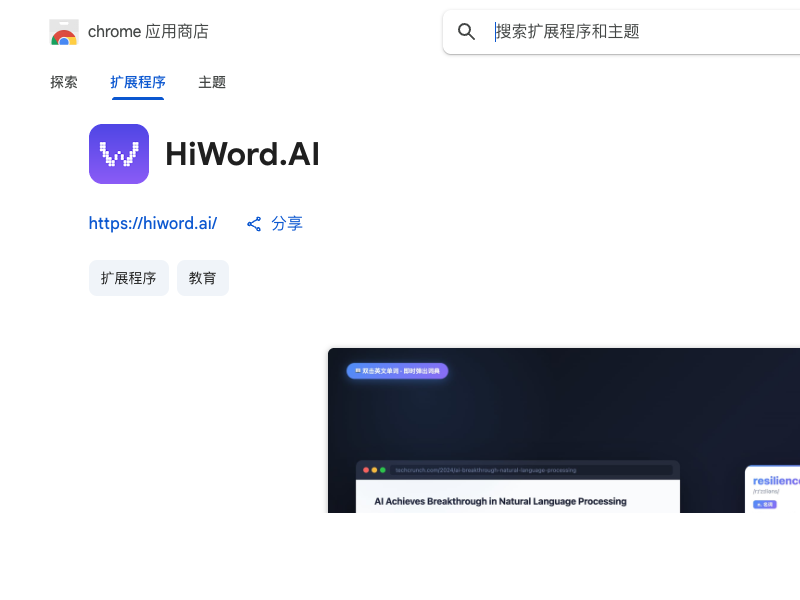Switch to the 探索 tab
The image size is (800, 600).
(x=64, y=82)
